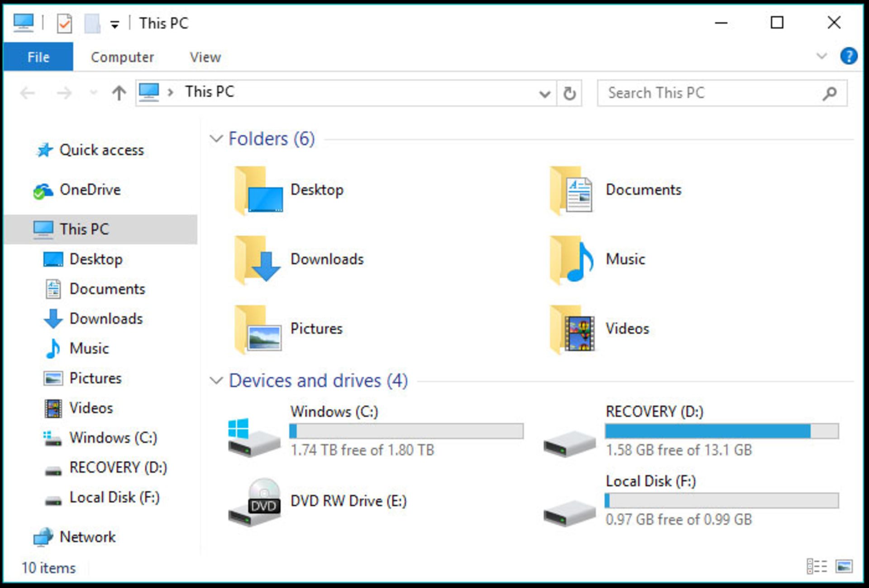Viewport: 869px width, 588px height.
Task: Click the Properties icon in quick access toolbar
Action: pyautogui.click(x=64, y=24)
